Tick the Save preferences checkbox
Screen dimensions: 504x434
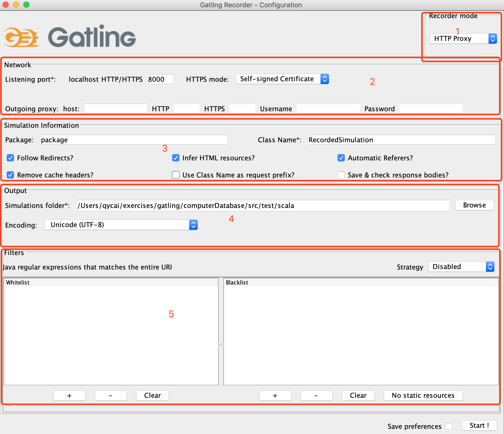[449, 426]
